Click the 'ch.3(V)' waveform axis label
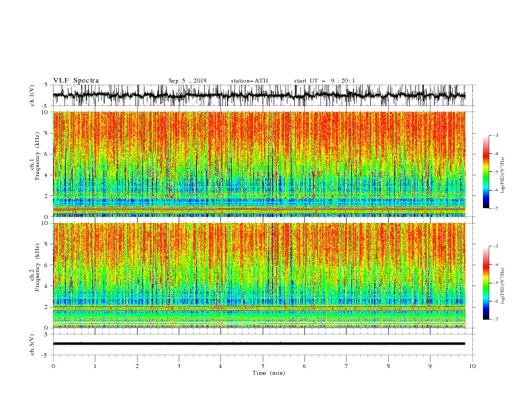The height and width of the screenshot is (411, 532). coord(32,345)
